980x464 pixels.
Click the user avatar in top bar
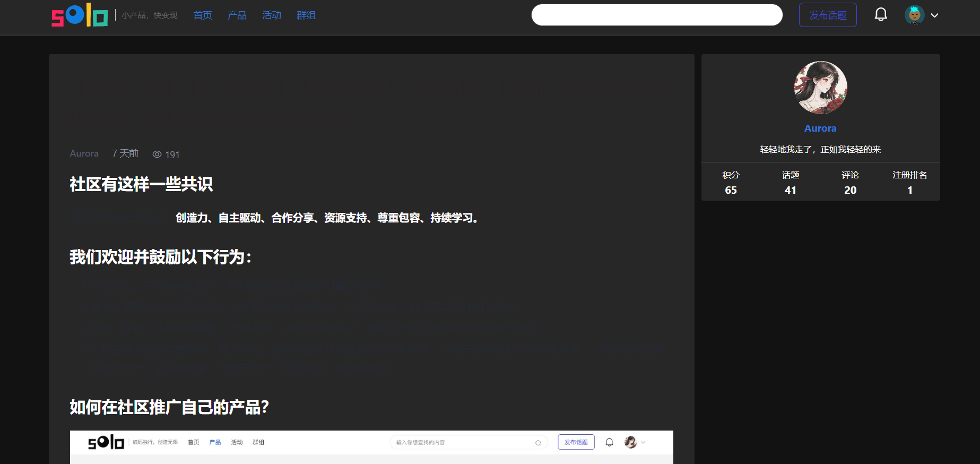tap(914, 15)
